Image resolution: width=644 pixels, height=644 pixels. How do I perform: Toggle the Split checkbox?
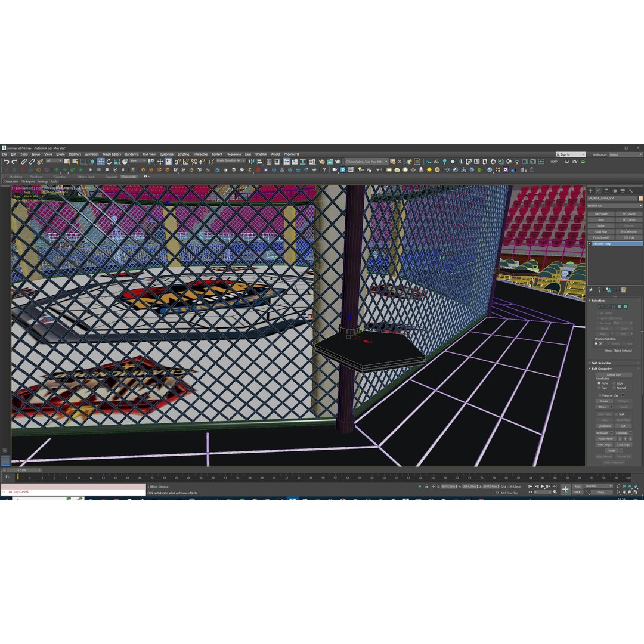tap(617, 414)
